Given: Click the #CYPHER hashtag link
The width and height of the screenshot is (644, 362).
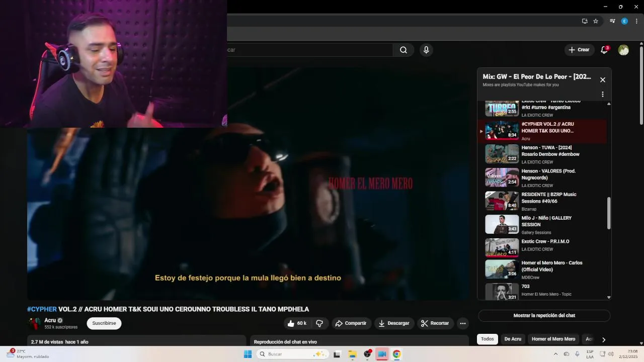Looking at the screenshot, I should click(x=42, y=309).
